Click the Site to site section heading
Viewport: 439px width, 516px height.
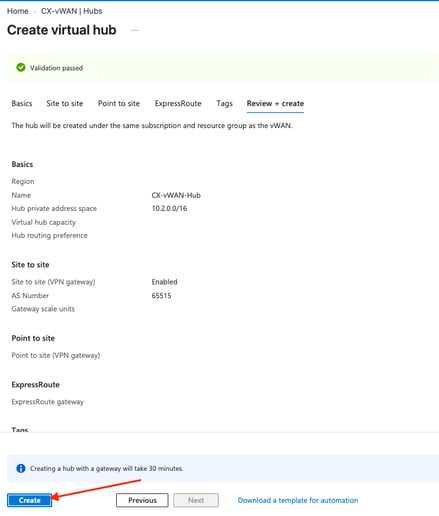click(x=30, y=265)
